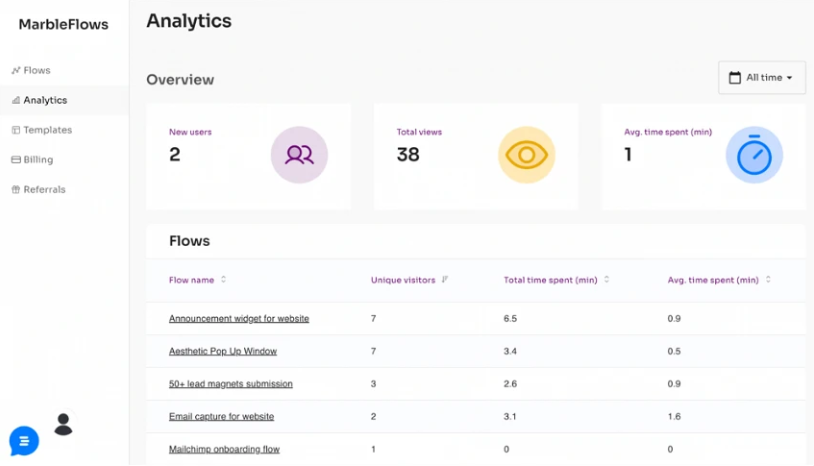Click the Billing card icon in sidebar
Viewport: 814px width, 466px height.
tap(16, 159)
